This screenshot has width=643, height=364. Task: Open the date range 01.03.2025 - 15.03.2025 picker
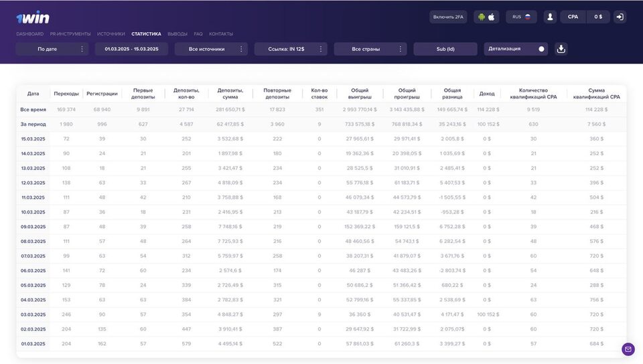coord(131,49)
